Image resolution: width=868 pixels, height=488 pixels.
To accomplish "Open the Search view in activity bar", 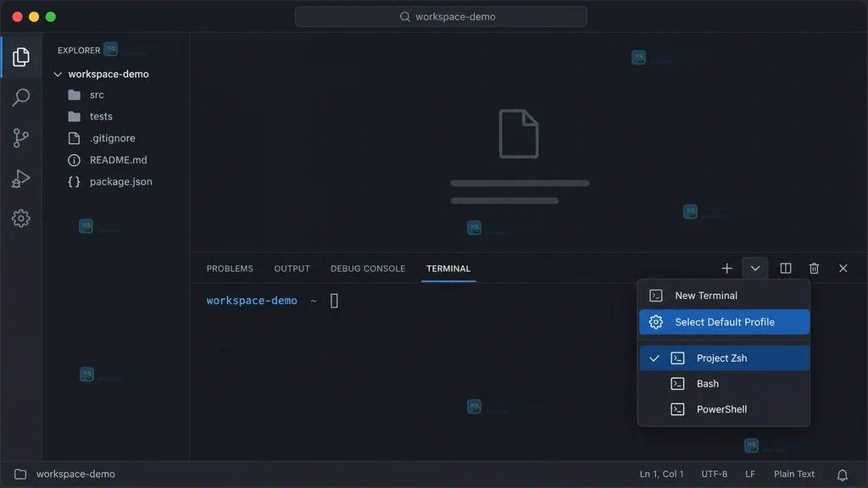I will tap(21, 97).
